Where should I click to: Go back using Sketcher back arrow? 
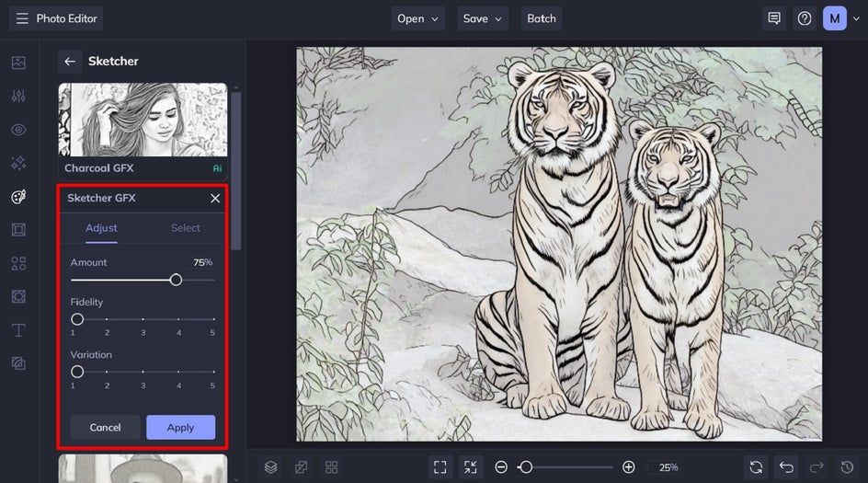tap(70, 62)
